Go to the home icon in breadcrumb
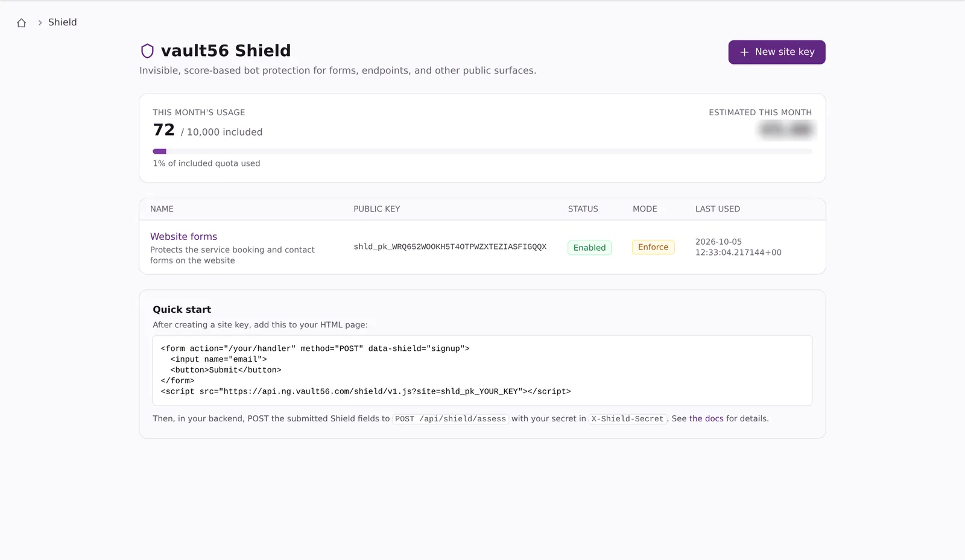The height and width of the screenshot is (560, 965). click(22, 23)
